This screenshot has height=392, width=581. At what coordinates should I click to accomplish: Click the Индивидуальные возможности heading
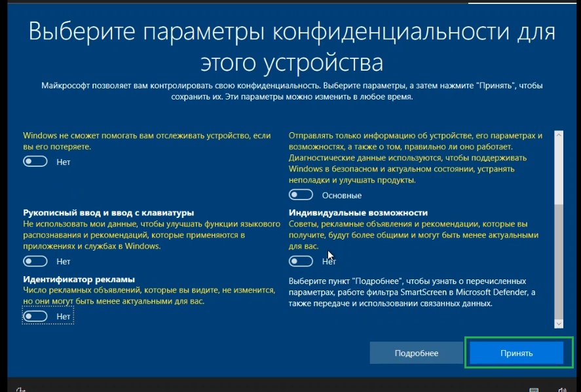click(358, 213)
